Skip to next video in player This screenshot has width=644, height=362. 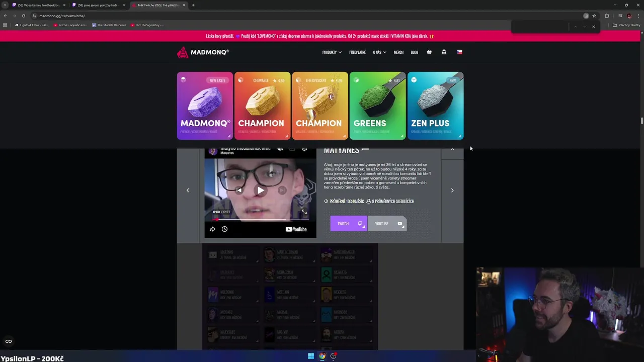(282, 191)
